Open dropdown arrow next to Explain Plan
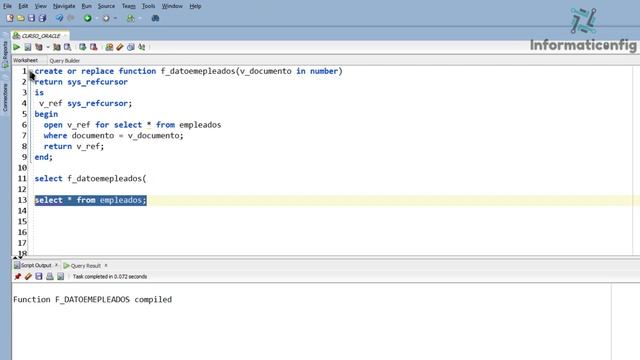640x360 pixels. [48, 47]
